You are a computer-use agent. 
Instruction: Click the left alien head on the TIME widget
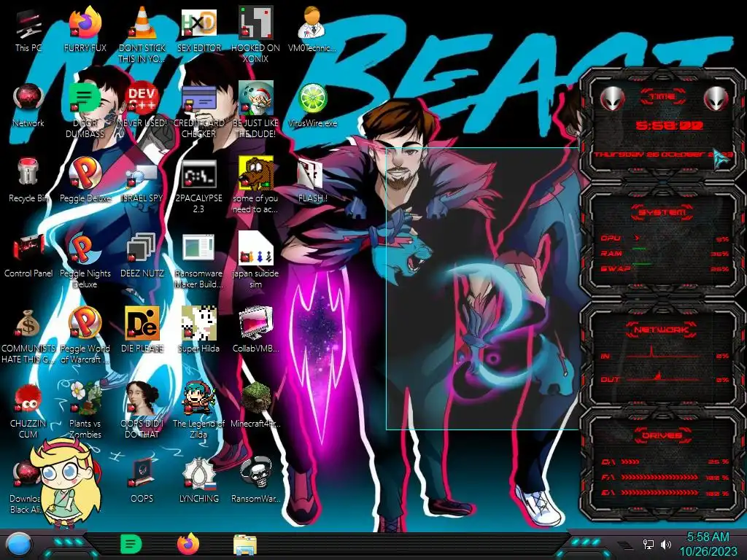click(x=613, y=99)
